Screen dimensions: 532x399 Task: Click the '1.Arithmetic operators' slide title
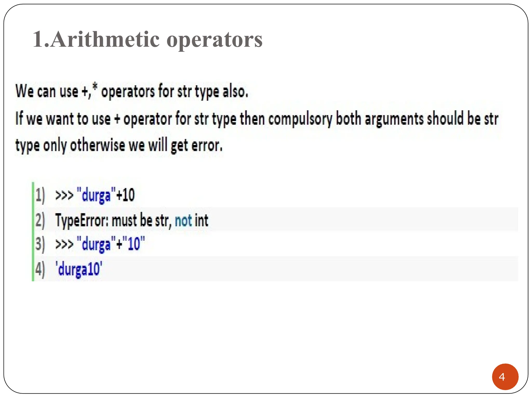148,39
